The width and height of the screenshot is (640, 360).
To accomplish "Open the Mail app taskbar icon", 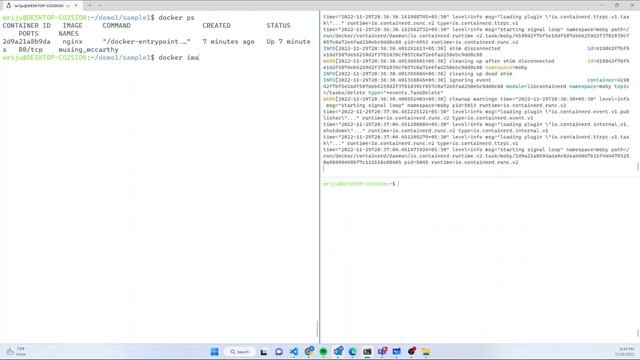I will click(x=397, y=352).
